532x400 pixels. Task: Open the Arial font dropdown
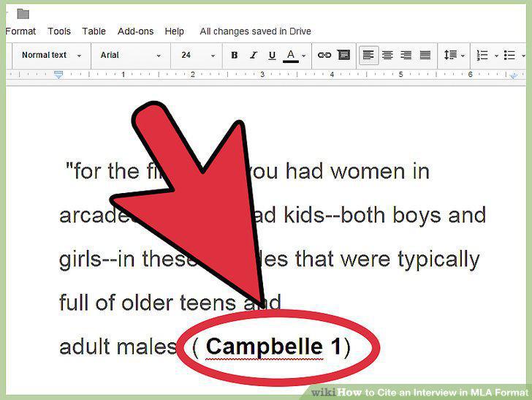(131, 55)
